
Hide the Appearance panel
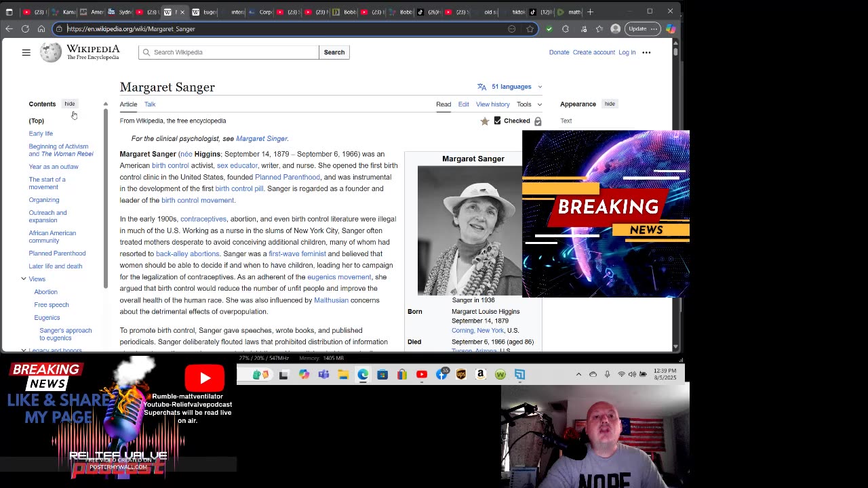point(610,104)
